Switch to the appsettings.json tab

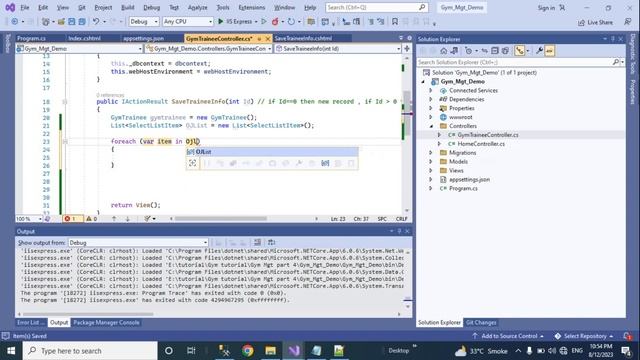(x=143, y=38)
